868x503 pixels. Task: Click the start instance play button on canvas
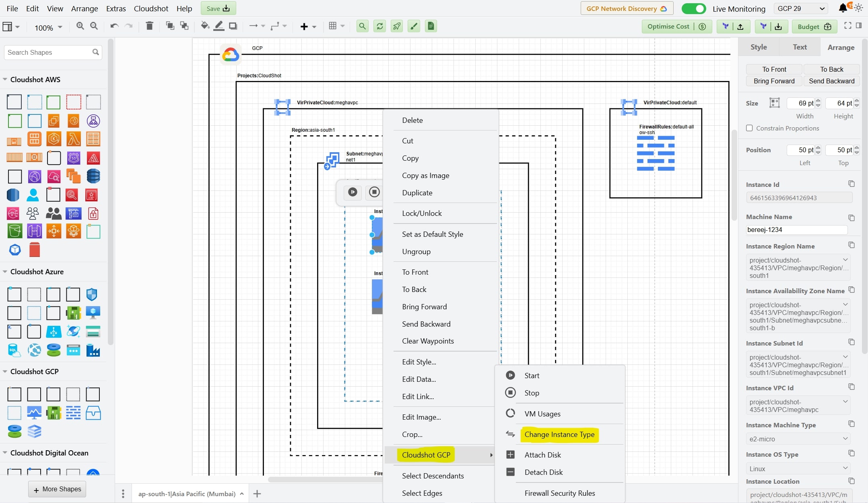[x=353, y=192]
